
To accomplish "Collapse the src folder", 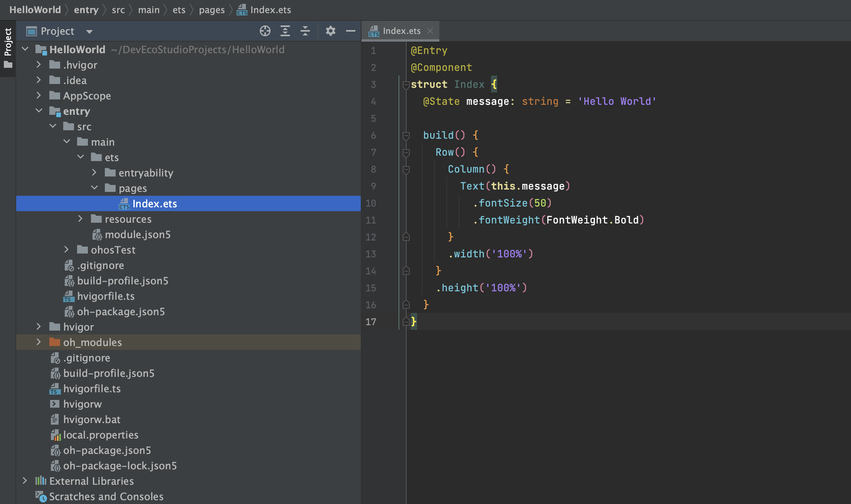I will [x=53, y=126].
